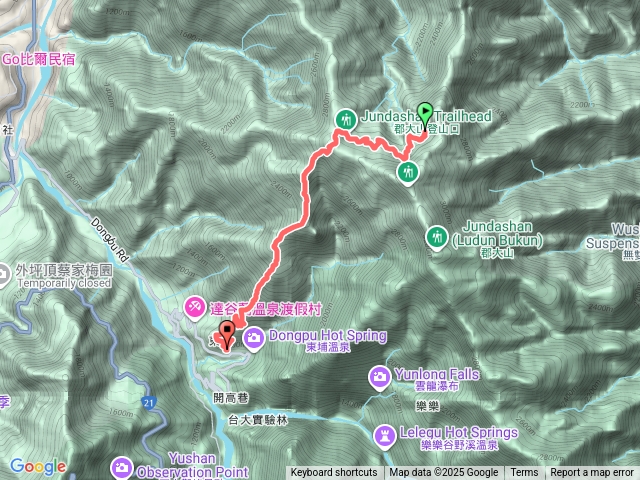Viewport: 640px width, 480px height.
Task: Select the 外坪頂蔡家梅園 place label
Action: pos(64,270)
